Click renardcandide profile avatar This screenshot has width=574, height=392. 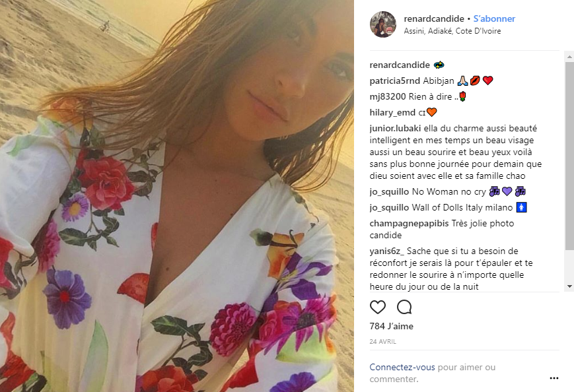[383, 24]
